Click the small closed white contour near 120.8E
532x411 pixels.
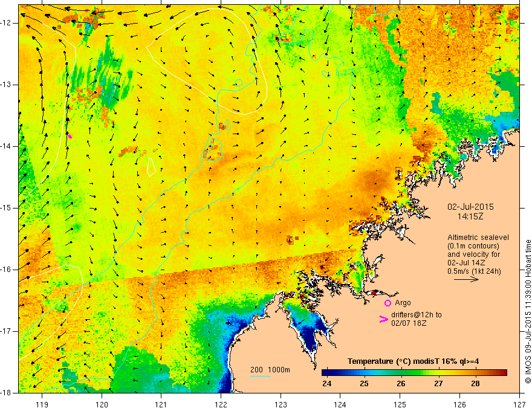click(151, 167)
